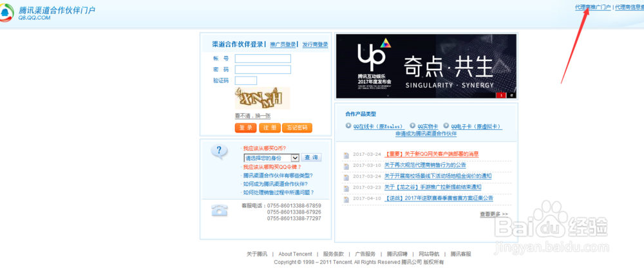Click the play icon beside QQ电子卡
Viewport: 644px width, 269px height.
446,125
